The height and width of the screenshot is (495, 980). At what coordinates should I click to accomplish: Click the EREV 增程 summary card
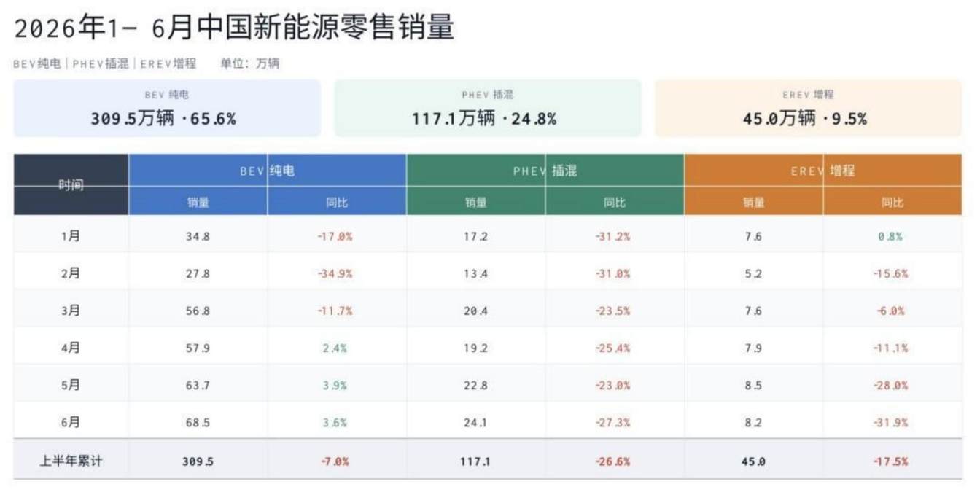[808, 108]
